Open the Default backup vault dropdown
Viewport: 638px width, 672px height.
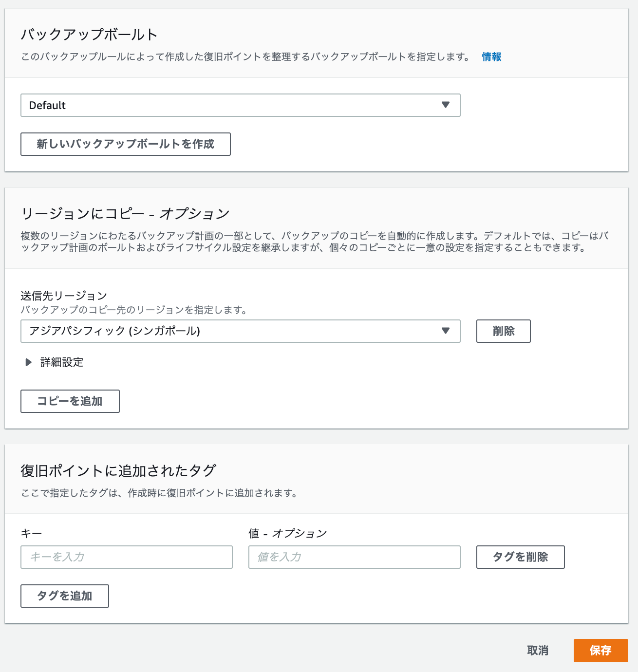[240, 105]
